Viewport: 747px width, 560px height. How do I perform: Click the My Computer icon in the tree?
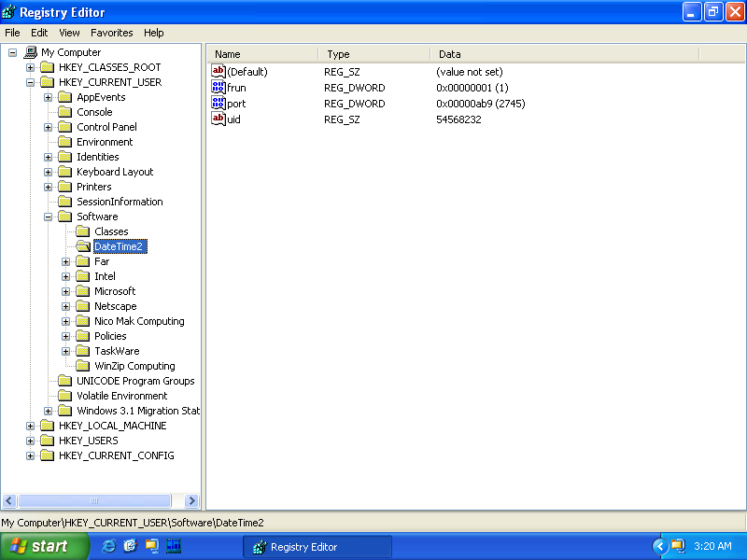[x=30, y=52]
